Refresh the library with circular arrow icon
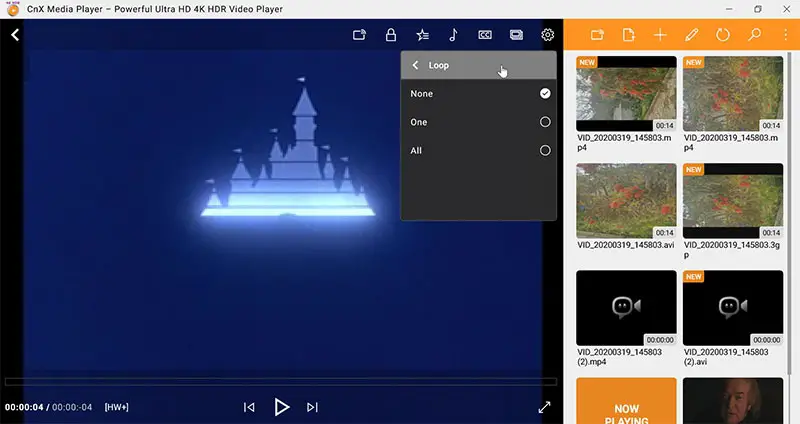 tap(723, 35)
